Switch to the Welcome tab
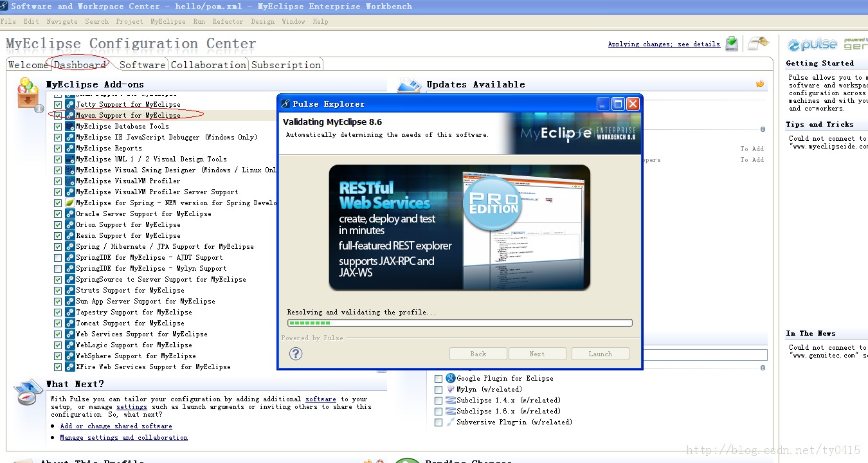Image resolution: width=868 pixels, height=463 pixels. pos(28,65)
